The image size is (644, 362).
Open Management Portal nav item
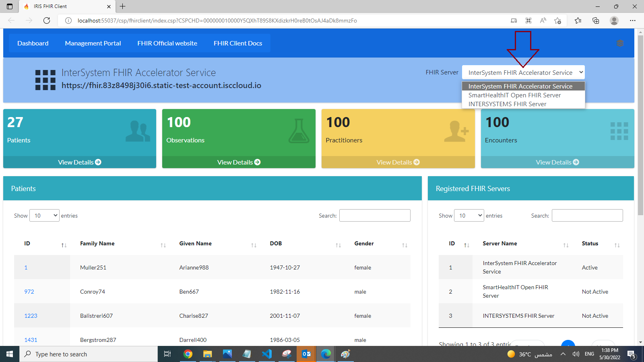pyautogui.click(x=93, y=43)
